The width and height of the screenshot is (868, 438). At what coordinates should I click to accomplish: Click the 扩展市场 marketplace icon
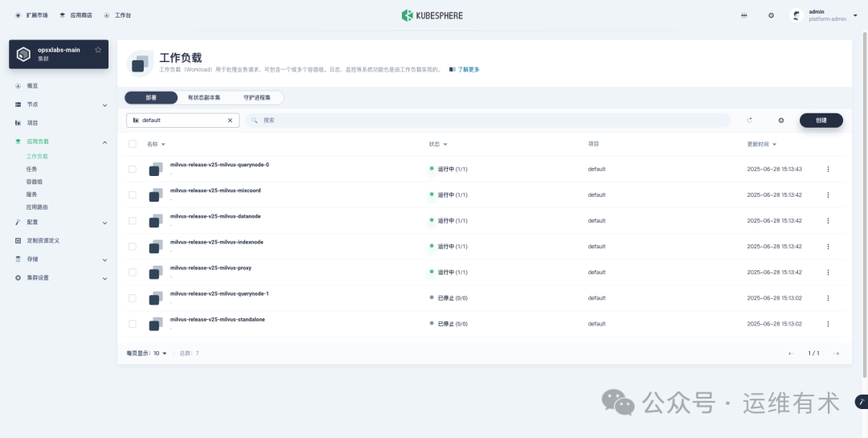pos(18,15)
